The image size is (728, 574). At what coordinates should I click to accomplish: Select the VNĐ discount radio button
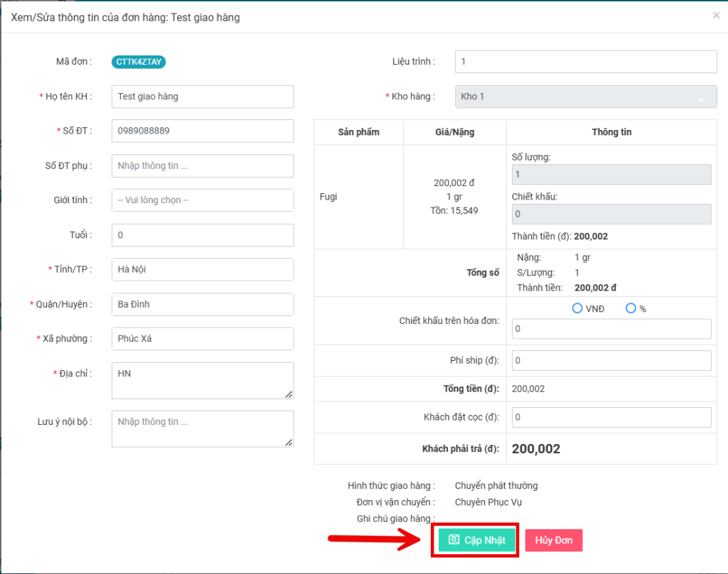(577, 308)
